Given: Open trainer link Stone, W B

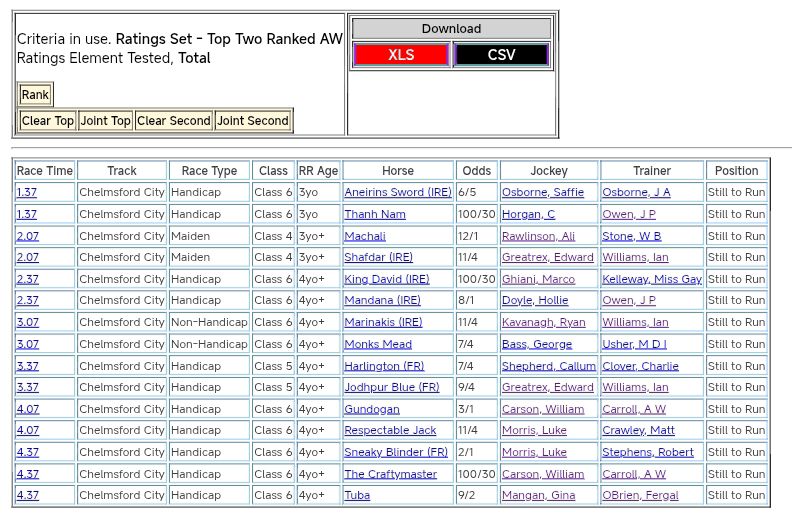Looking at the screenshot, I should [x=631, y=236].
